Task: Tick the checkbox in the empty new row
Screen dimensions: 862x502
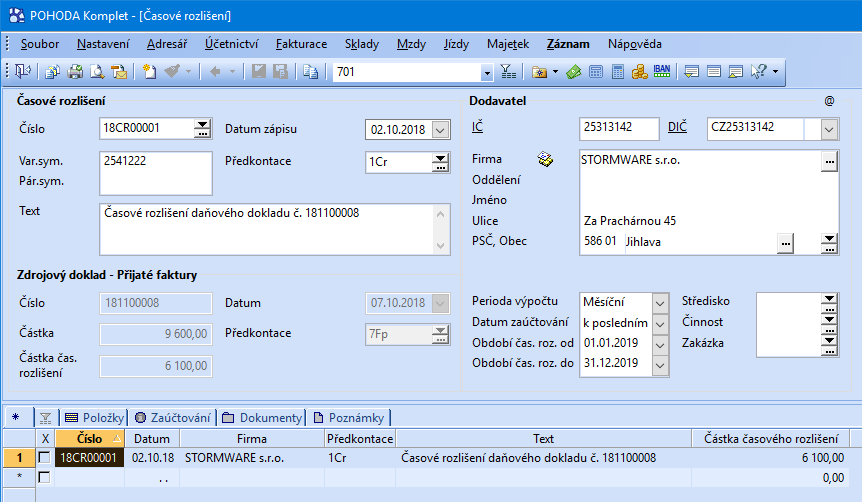Action: 44,477
